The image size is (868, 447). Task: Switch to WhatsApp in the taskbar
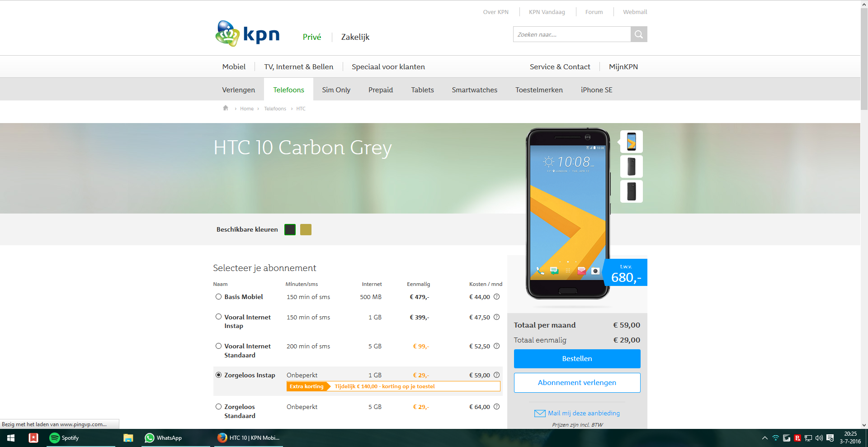(176, 438)
